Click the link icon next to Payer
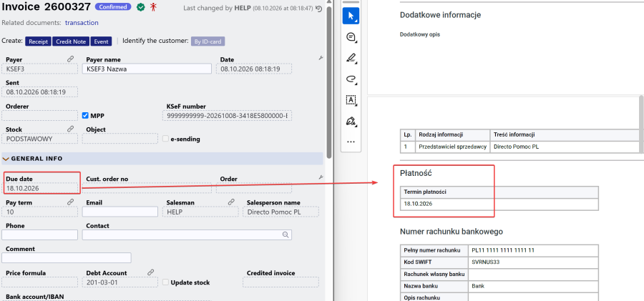 pos(71,59)
